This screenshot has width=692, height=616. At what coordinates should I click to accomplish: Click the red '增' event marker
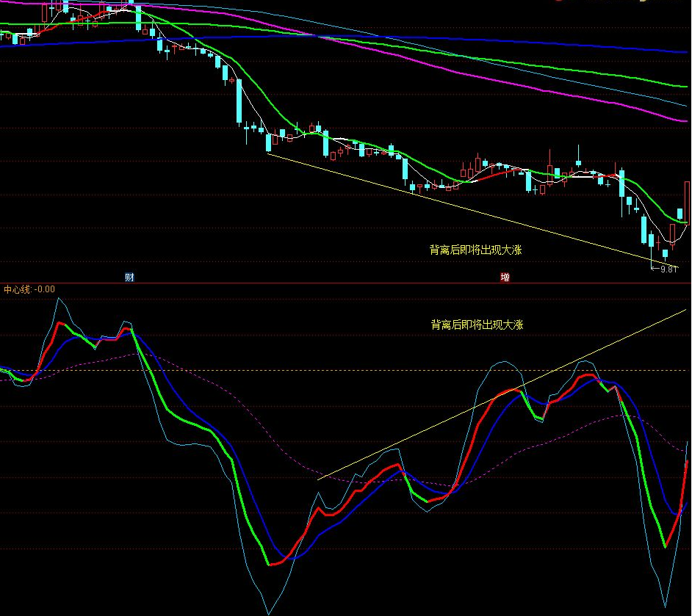coord(505,278)
